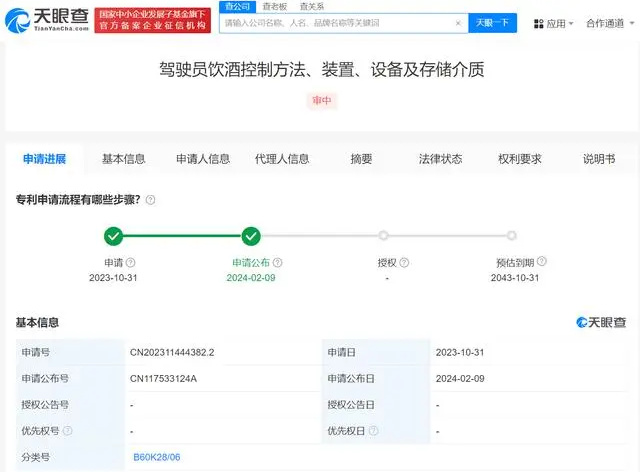The width and height of the screenshot is (640, 472).
Task: Click help icon beside 优先权日
Action: tap(373, 431)
